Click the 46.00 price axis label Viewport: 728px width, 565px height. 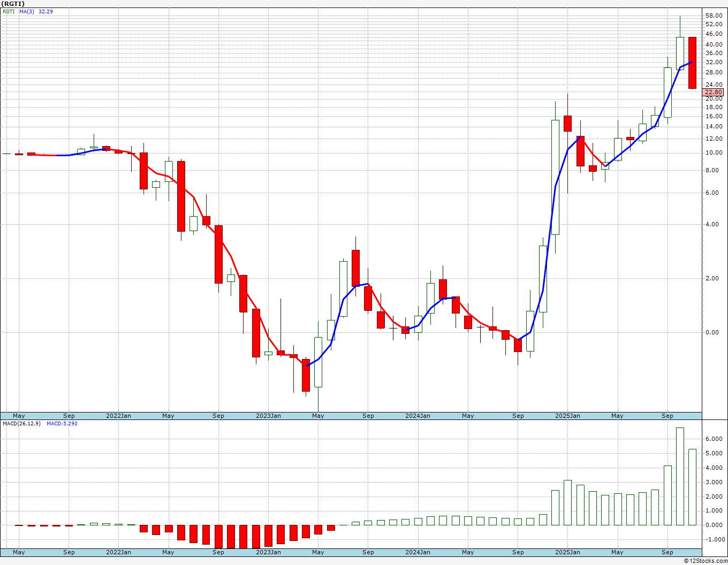tap(714, 34)
